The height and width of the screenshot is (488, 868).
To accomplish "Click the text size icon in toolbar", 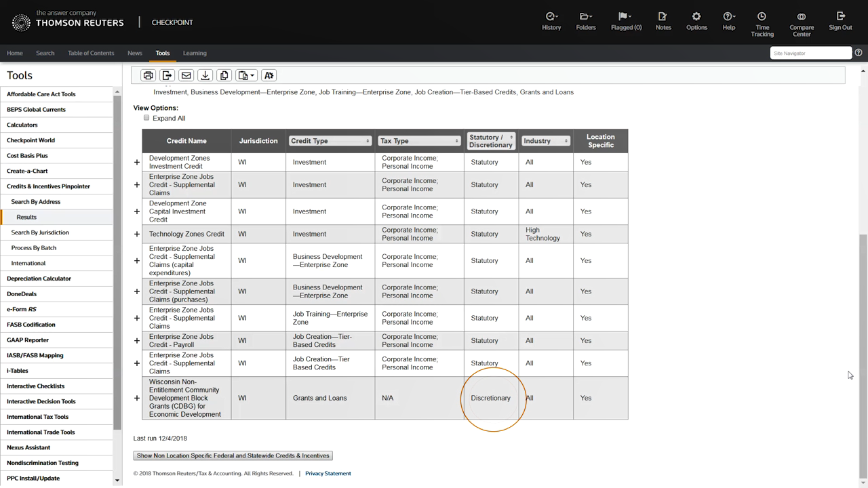I will click(x=269, y=75).
